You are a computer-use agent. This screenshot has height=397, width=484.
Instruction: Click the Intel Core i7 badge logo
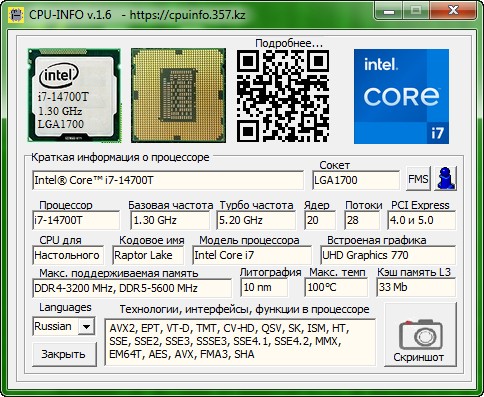point(401,97)
